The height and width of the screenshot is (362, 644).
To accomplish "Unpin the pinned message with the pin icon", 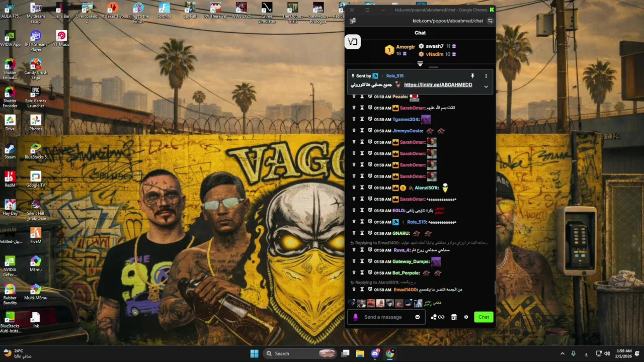I will click(x=472, y=76).
